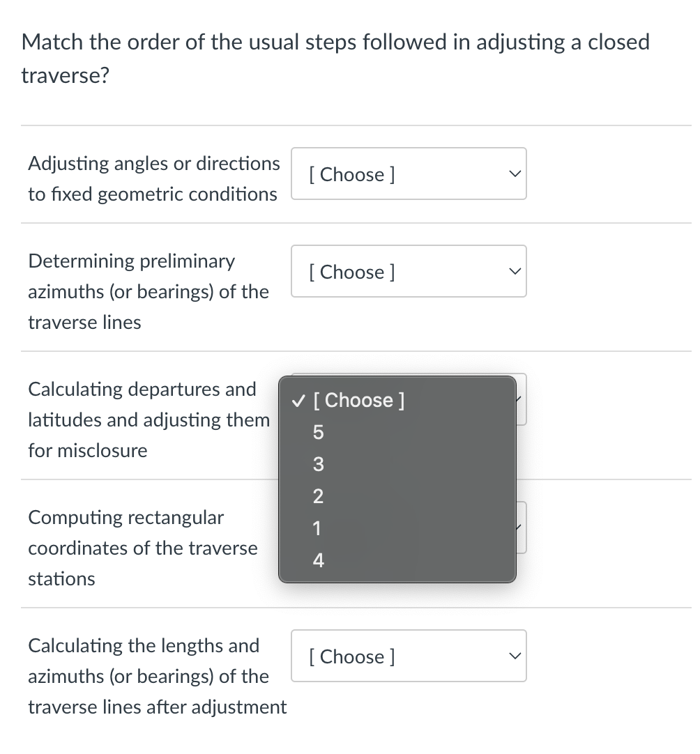The width and height of the screenshot is (700, 754).
Task: Open the dropdown for calculating lengths after adjustment
Action: [x=409, y=656]
